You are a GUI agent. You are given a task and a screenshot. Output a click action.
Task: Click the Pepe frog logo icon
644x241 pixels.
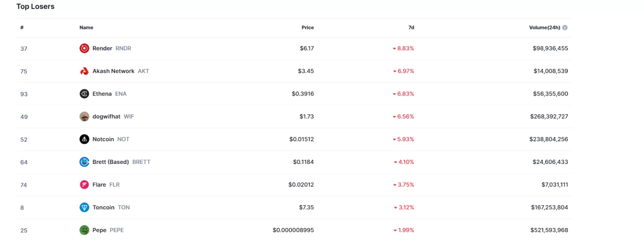click(x=84, y=230)
